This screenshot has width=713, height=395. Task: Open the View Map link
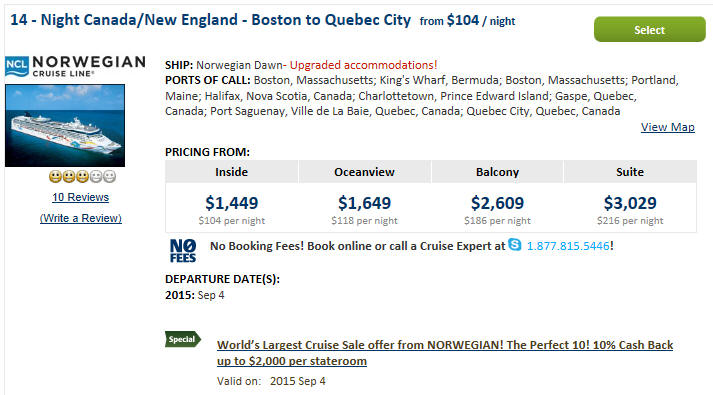click(x=668, y=127)
